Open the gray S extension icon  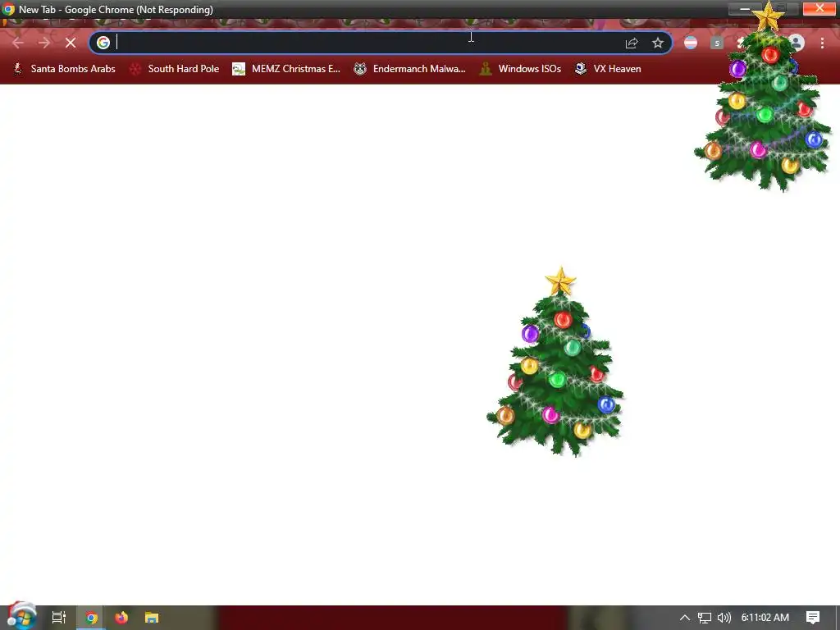coord(717,43)
